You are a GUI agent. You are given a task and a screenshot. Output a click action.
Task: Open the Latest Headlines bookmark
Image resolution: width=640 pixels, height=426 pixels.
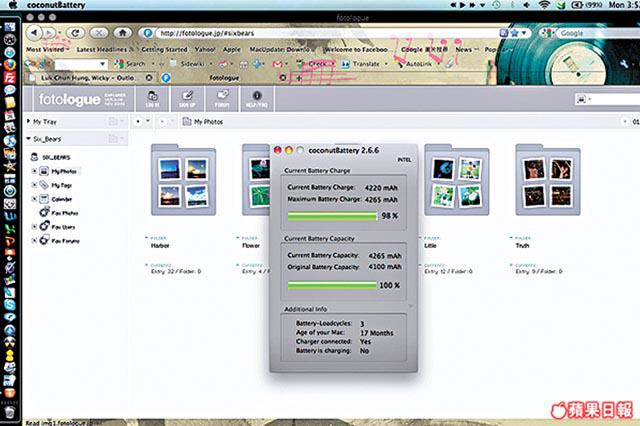105,49
